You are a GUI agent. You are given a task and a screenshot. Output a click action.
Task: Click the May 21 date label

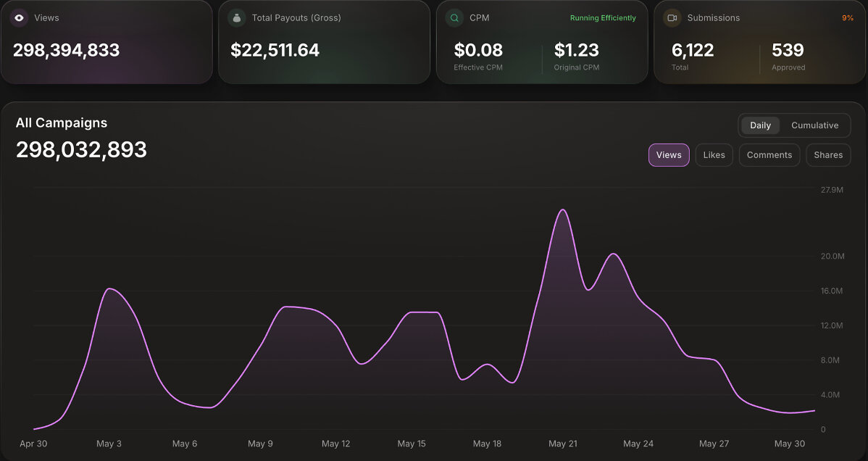(562, 444)
